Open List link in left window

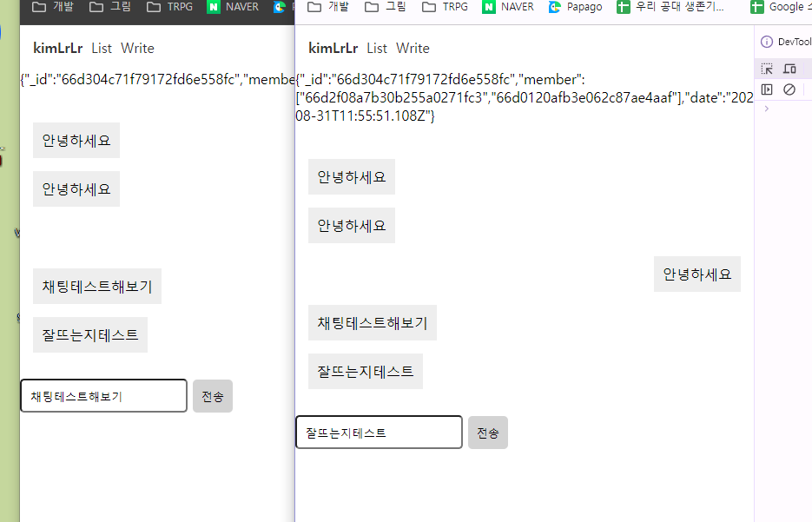(102, 48)
